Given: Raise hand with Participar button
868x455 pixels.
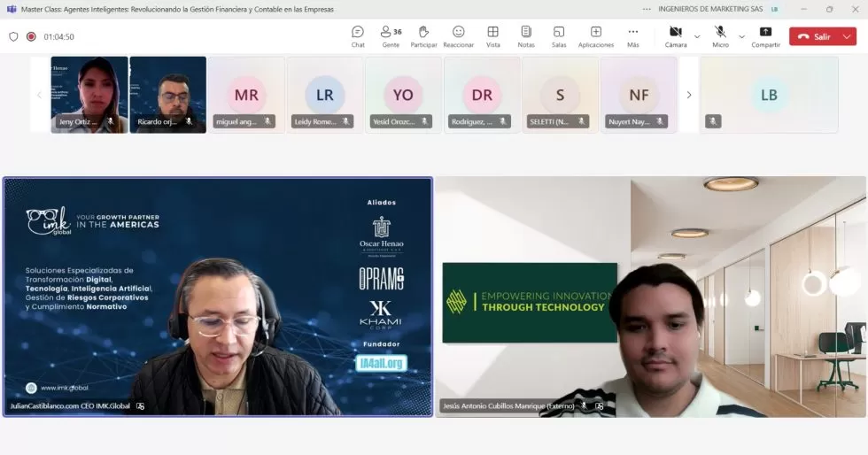Looking at the screenshot, I should (x=423, y=36).
